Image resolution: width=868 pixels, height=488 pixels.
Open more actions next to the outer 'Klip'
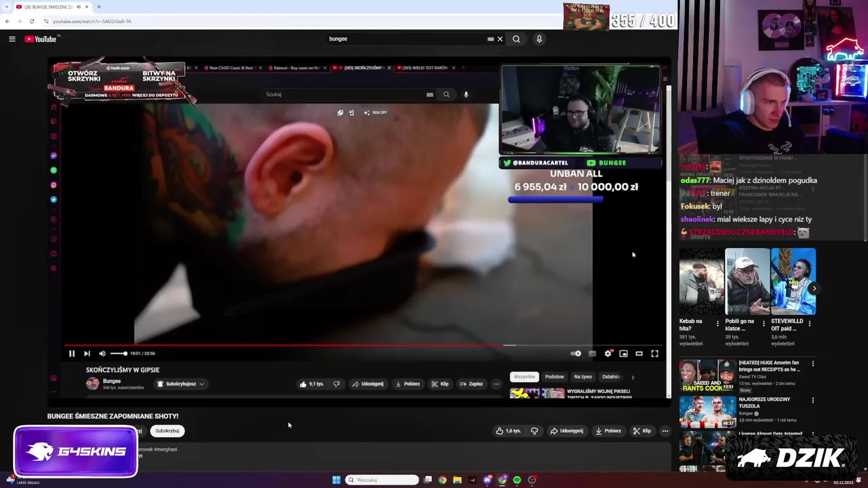tap(665, 431)
